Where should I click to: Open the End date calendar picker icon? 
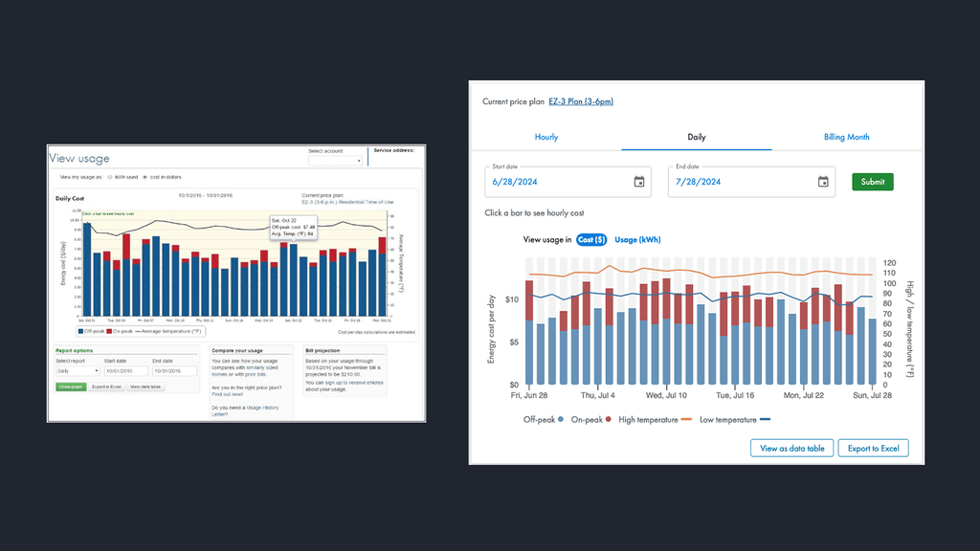[x=823, y=182]
